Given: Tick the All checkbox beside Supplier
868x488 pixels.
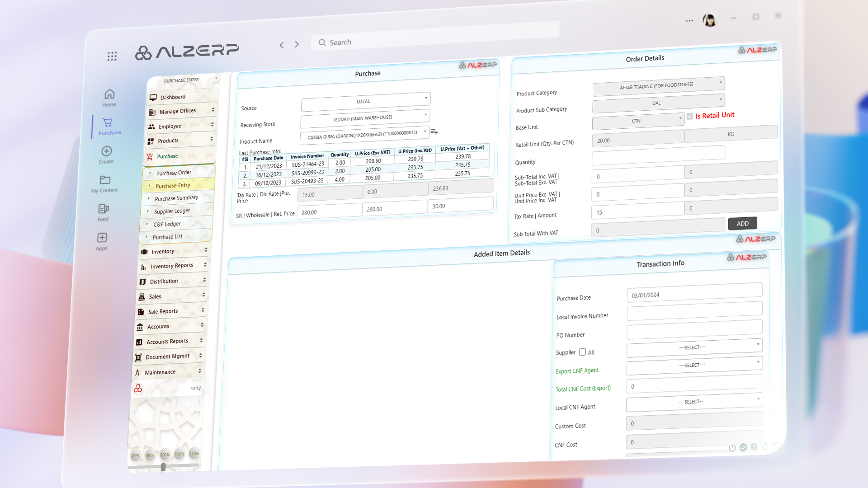Looking at the screenshot, I should pos(582,352).
